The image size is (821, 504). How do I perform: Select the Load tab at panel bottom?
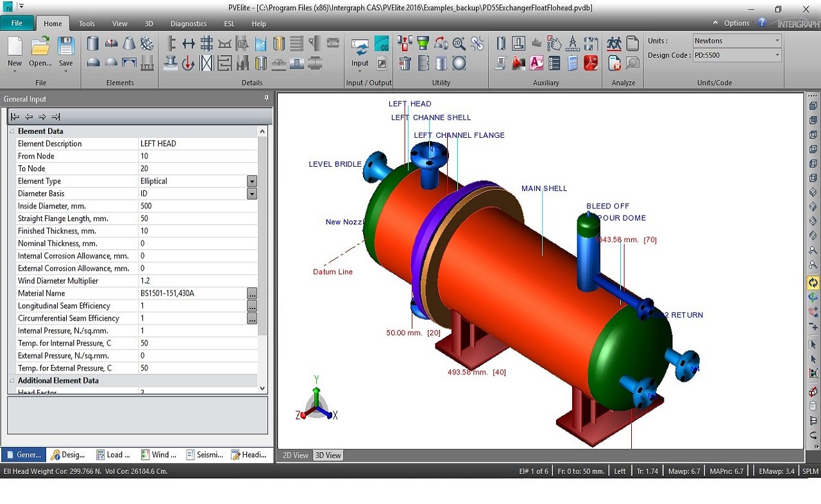click(x=114, y=455)
